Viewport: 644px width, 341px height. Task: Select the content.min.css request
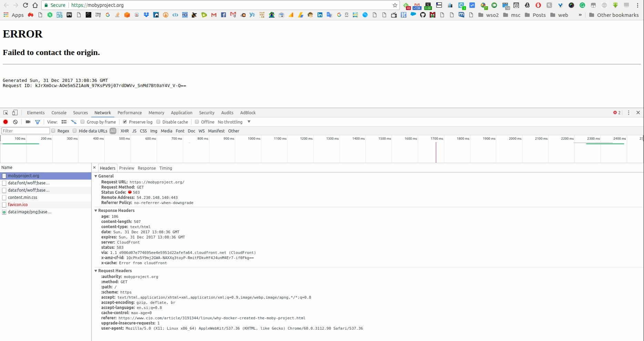pyautogui.click(x=45, y=197)
